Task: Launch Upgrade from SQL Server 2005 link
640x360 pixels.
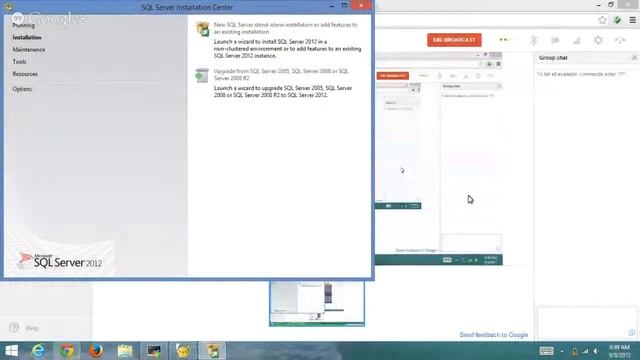Action: (281, 75)
